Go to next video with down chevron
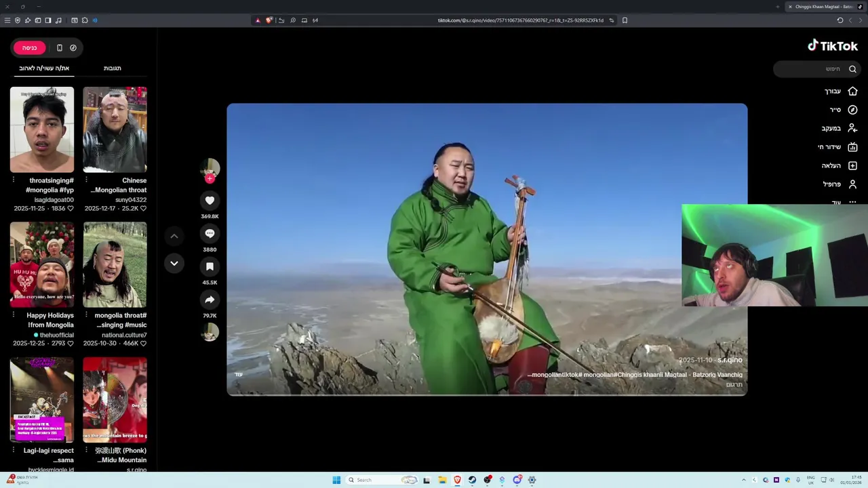868x488 pixels. click(x=174, y=263)
